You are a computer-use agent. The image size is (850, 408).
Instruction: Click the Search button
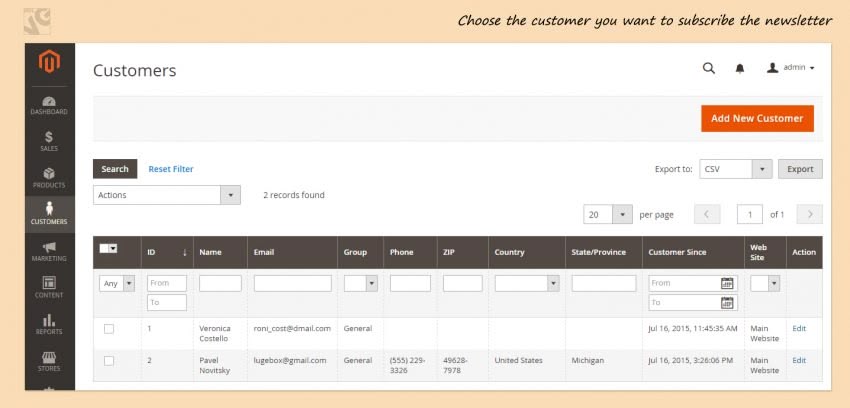coord(115,169)
